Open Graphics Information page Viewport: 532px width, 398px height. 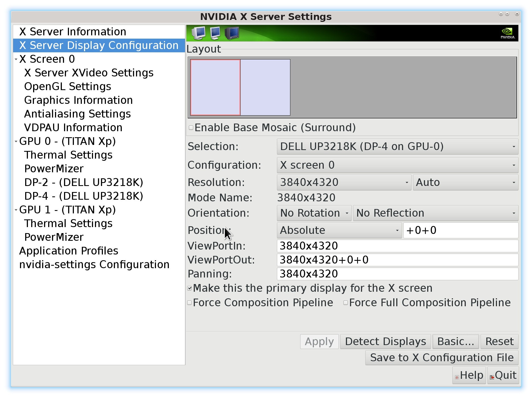pos(99,100)
